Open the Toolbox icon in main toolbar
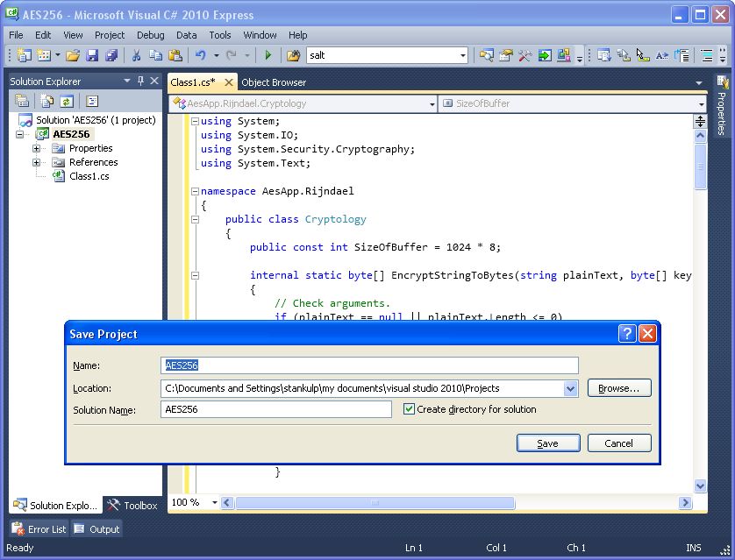735x560 pixels. pos(525,55)
